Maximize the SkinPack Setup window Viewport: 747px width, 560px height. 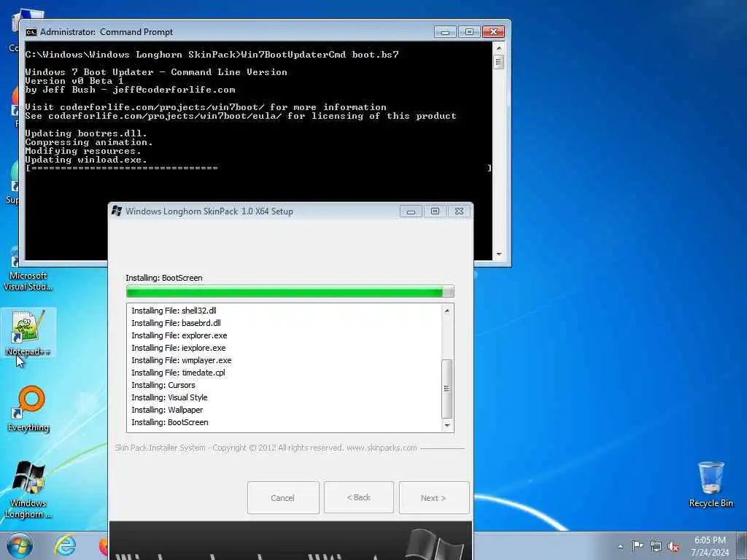coord(435,211)
